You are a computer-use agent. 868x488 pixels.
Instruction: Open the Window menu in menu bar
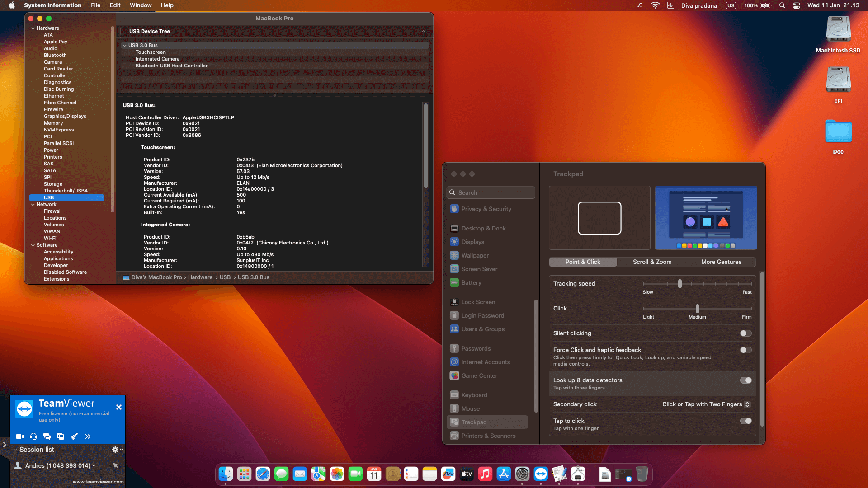(140, 5)
